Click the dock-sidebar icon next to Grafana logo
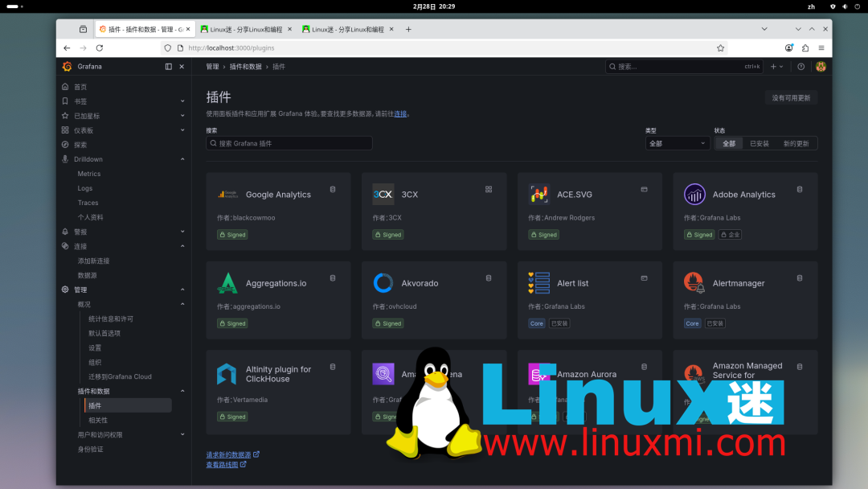This screenshot has width=868, height=489. (170, 67)
